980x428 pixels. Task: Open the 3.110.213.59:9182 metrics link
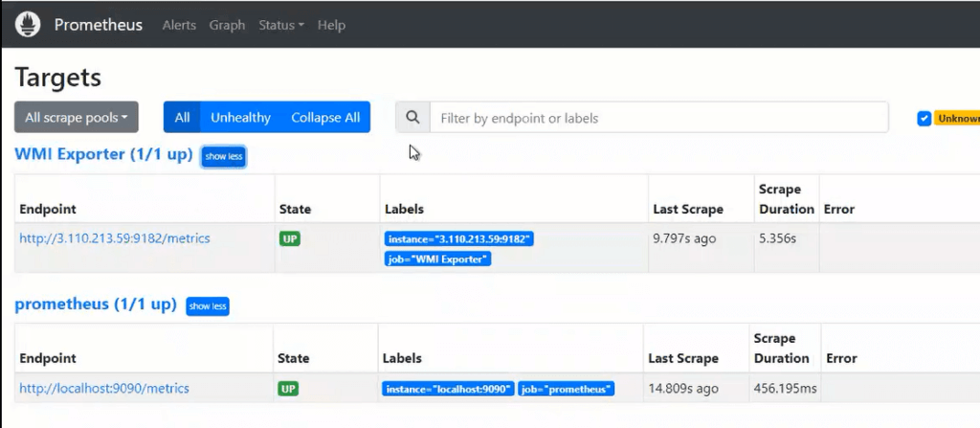click(115, 238)
